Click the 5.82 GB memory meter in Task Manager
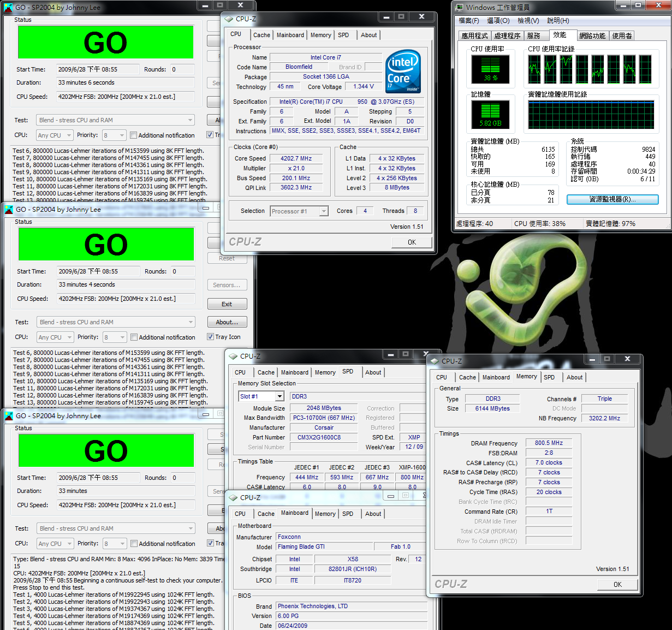The height and width of the screenshot is (630, 672). 490,115
